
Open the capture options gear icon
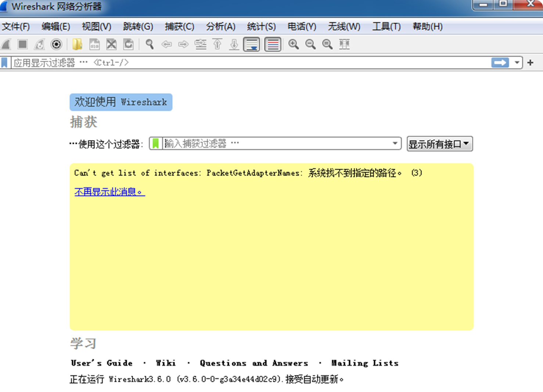(56, 44)
